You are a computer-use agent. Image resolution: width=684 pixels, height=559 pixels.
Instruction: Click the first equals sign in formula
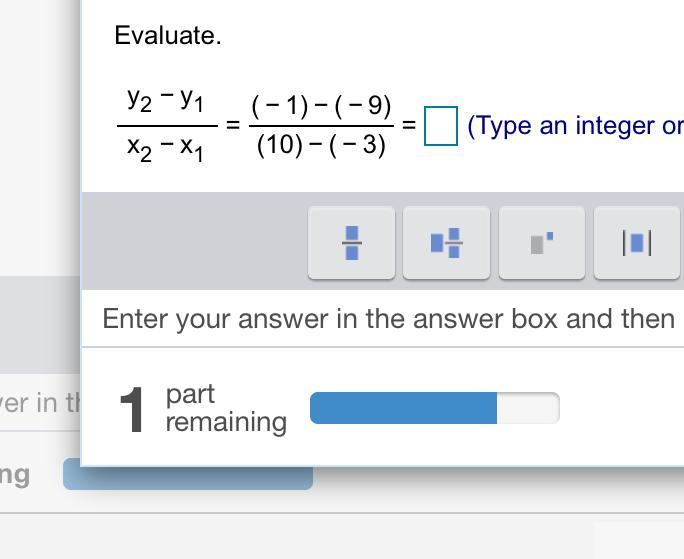pyautogui.click(x=232, y=126)
